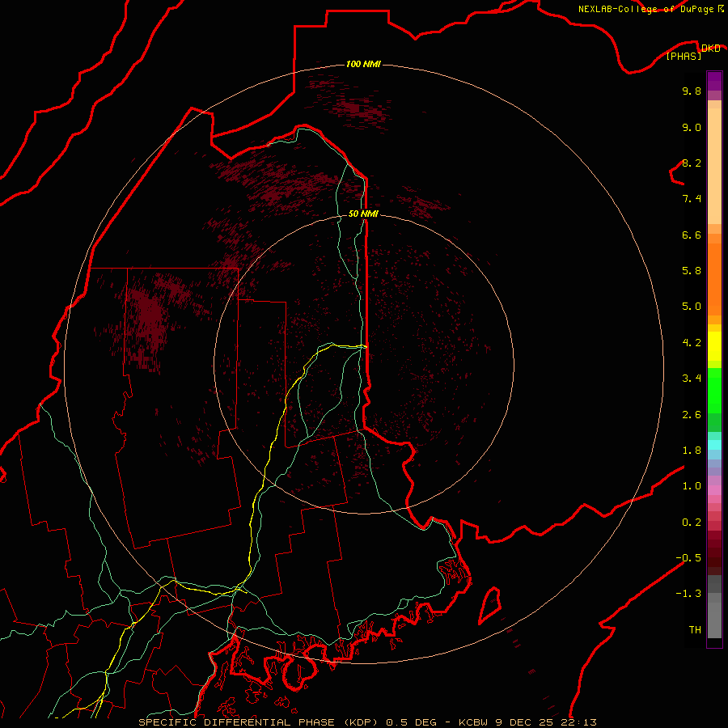Click the bright green segment of the color bar
The image size is (728, 728).
(714, 392)
